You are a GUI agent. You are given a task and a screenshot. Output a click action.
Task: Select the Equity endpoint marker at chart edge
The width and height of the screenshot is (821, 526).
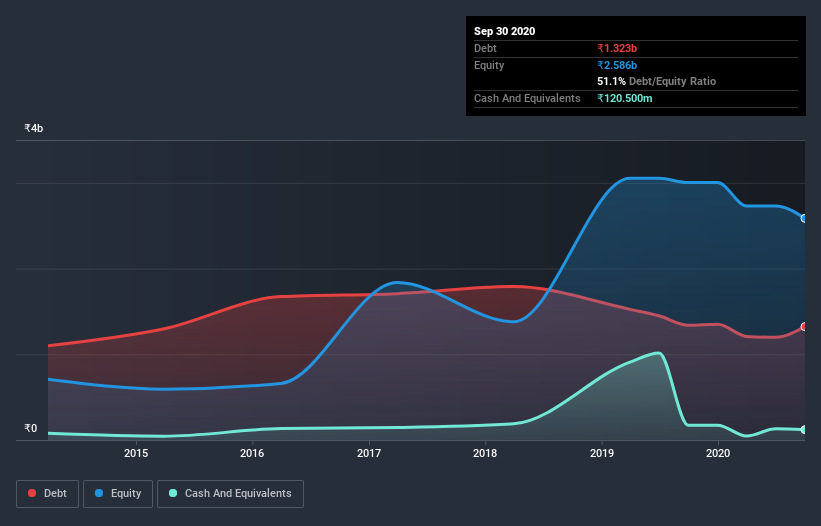point(804,218)
